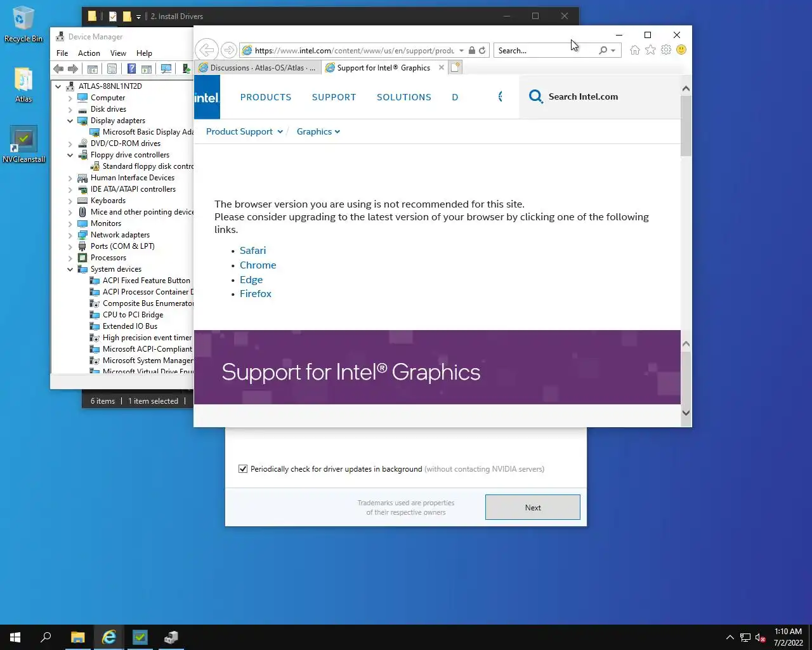Screen dimensions: 812x650
Task: Click the security lock icon in address bar
Action: 472,50
